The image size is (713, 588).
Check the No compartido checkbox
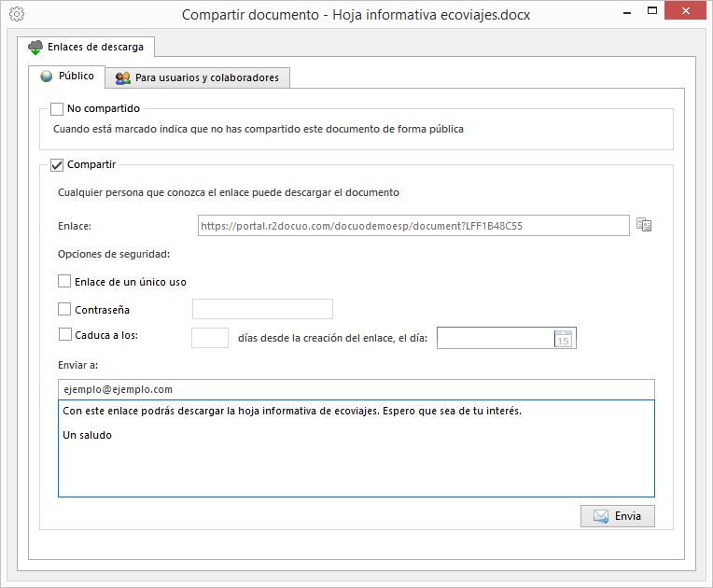[x=57, y=109]
